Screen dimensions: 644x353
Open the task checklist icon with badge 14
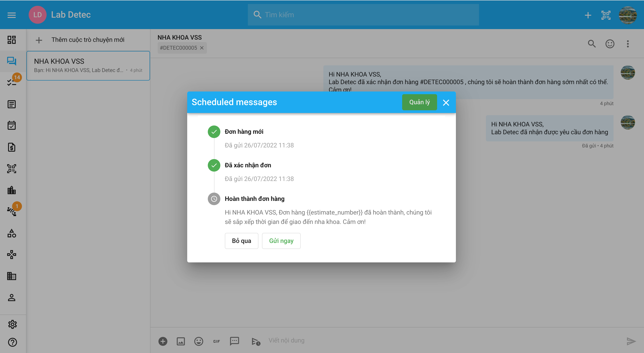pyautogui.click(x=11, y=83)
